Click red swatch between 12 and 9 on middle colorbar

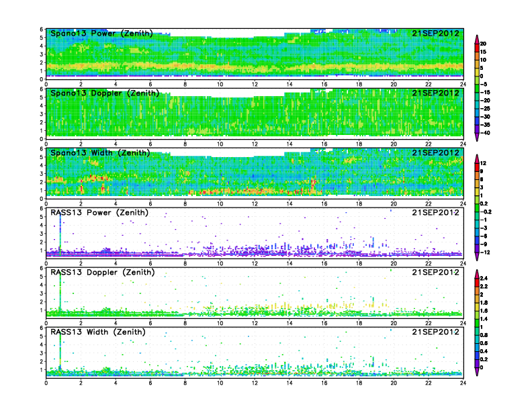[477, 167]
